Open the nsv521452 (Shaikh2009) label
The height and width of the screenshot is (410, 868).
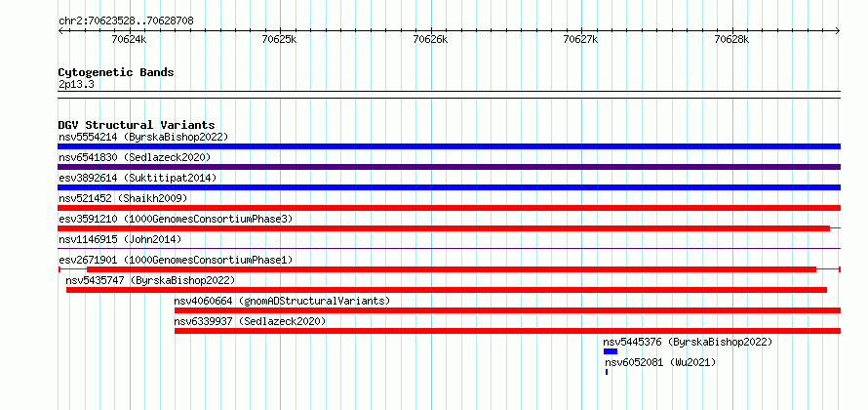coord(123,198)
